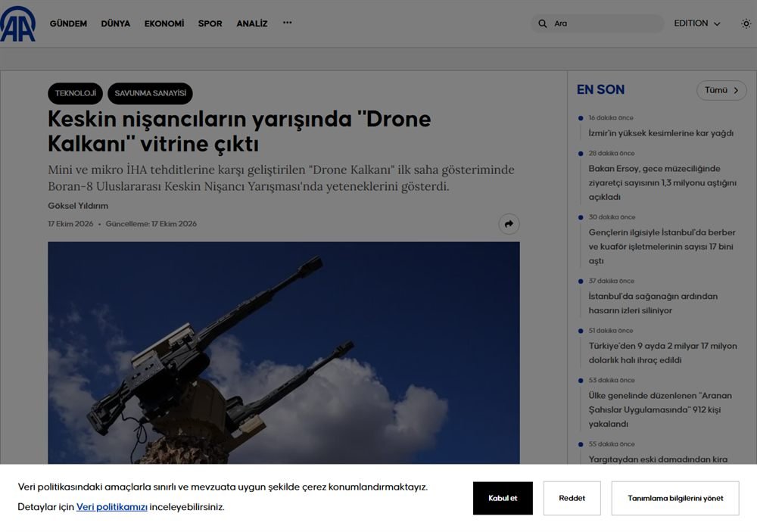Open the EKONOMİ section

(164, 23)
